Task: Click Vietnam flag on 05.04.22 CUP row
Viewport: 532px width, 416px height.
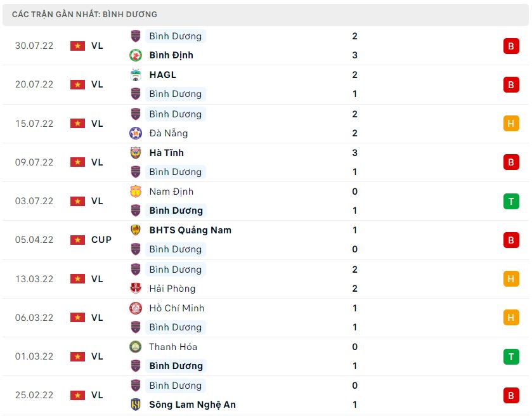Action: coord(77,240)
